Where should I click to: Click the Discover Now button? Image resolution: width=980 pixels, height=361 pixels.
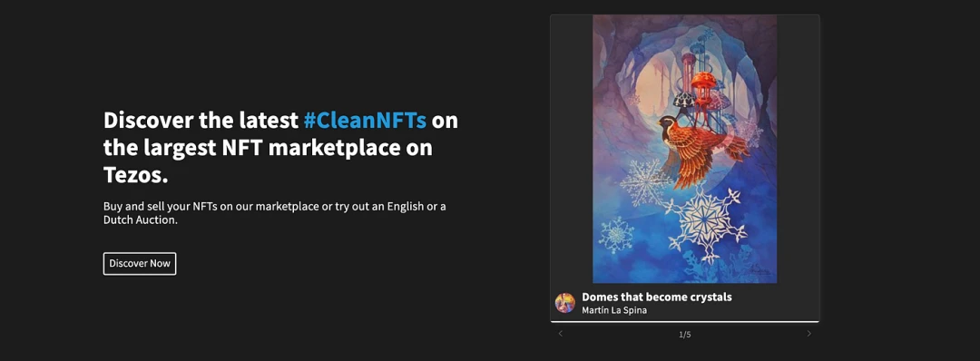140,264
